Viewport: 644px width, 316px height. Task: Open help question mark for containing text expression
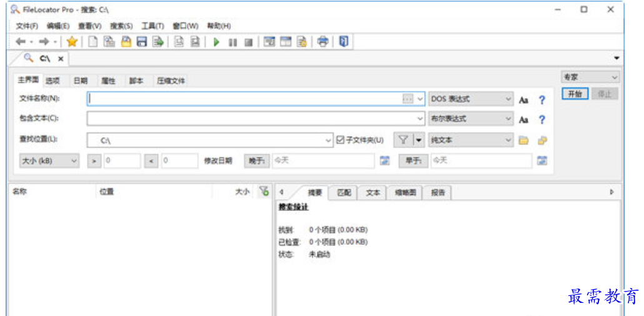(542, 120)
